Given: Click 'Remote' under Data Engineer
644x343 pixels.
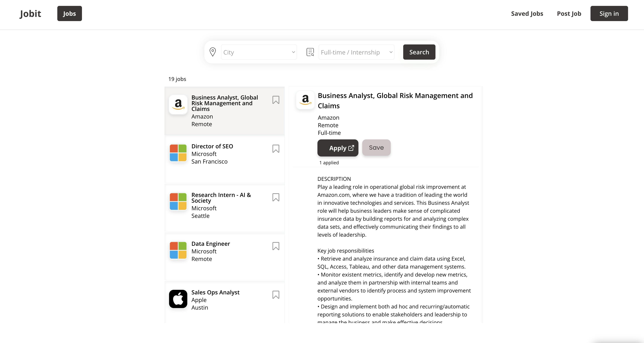Looking at the screenshot, I should tap(202, 259).
